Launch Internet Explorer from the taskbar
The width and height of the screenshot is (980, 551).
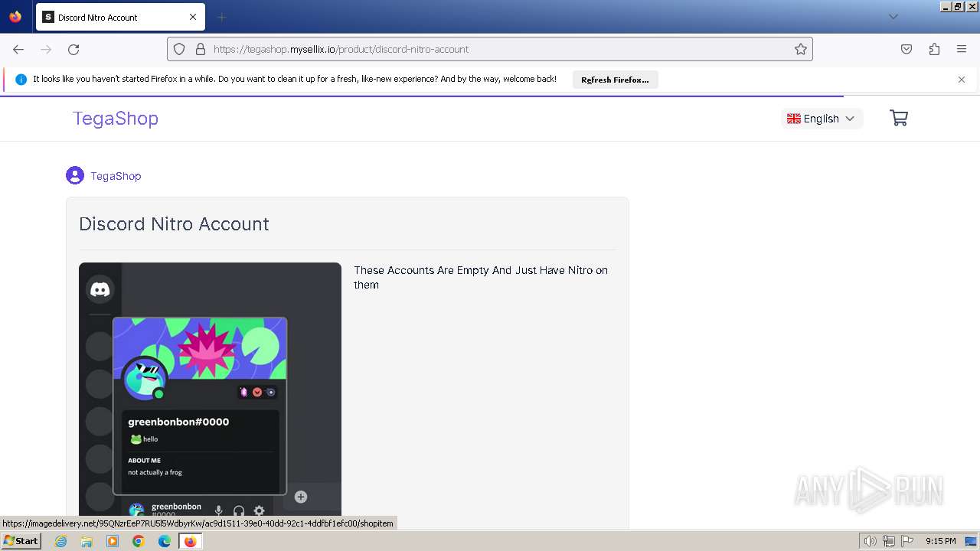[x=60, y=541]
